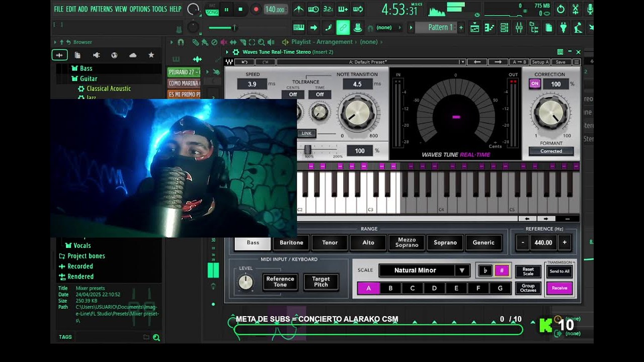Open the A: Default Preset dropdown
Image resolution: width=644 pixels, height=362 pixels.
pyautogui.click(x=371, y=62)
